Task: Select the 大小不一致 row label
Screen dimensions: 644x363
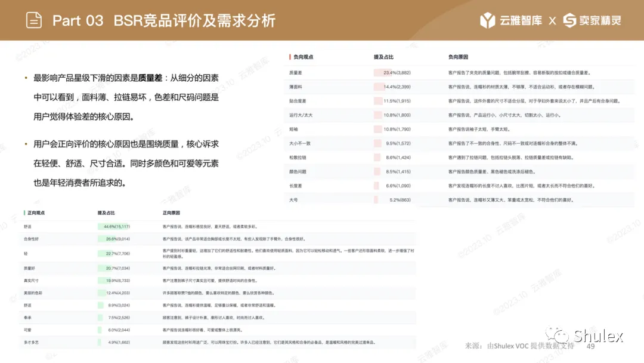Action: [x=299, y=143]
